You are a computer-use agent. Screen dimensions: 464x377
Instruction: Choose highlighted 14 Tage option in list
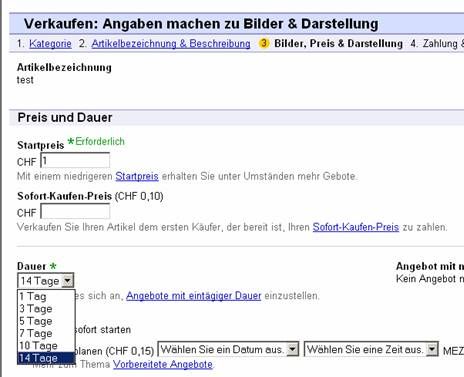tap(46, 358)
